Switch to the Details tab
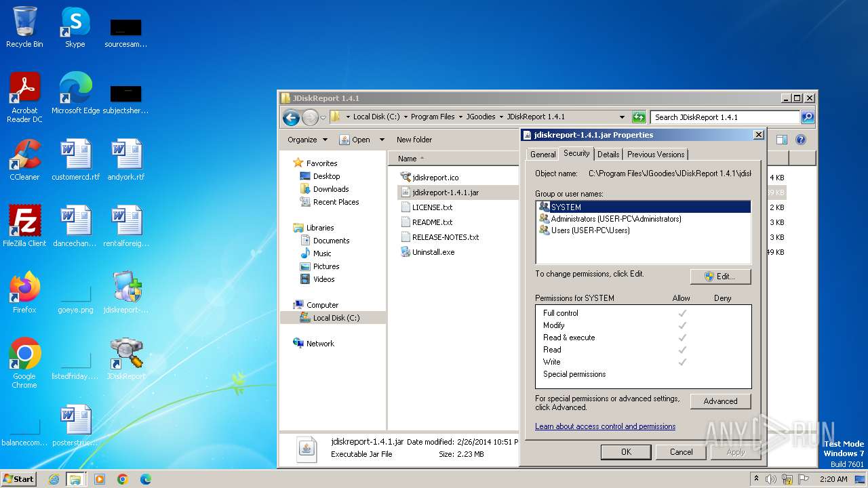This screenshot has height=488, width=868. (x=608, y=155)
